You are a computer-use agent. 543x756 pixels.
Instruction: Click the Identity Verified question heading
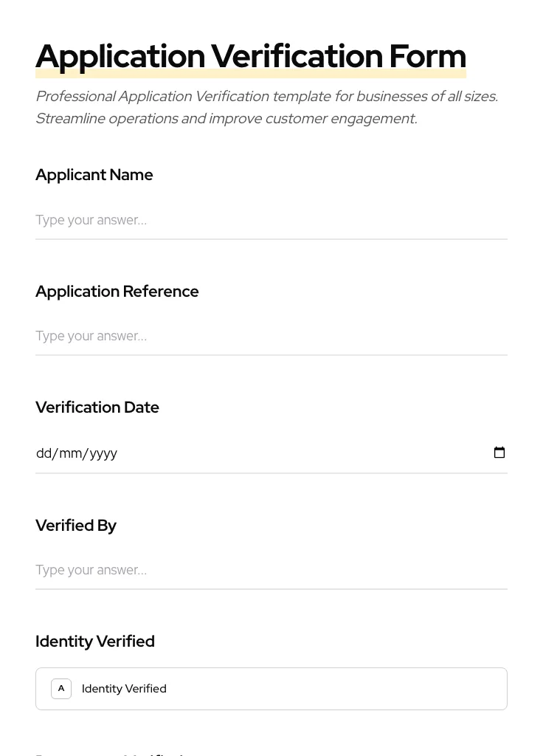(94, 641)
